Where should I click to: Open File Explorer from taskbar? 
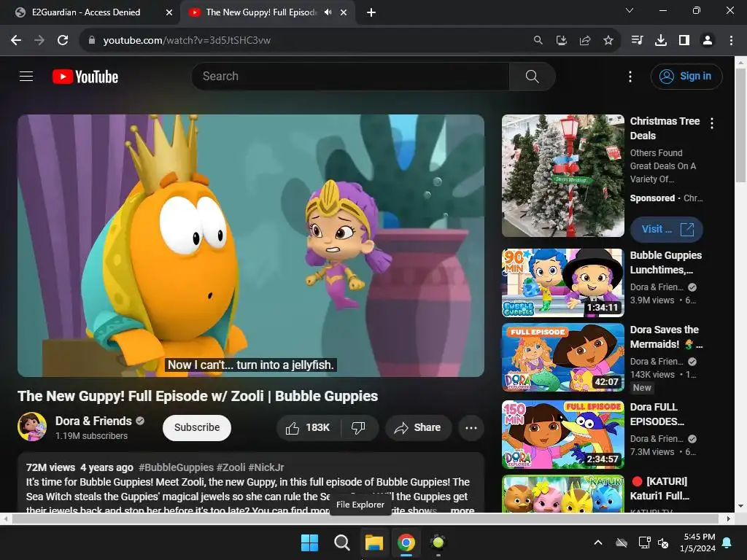(374, 542)
